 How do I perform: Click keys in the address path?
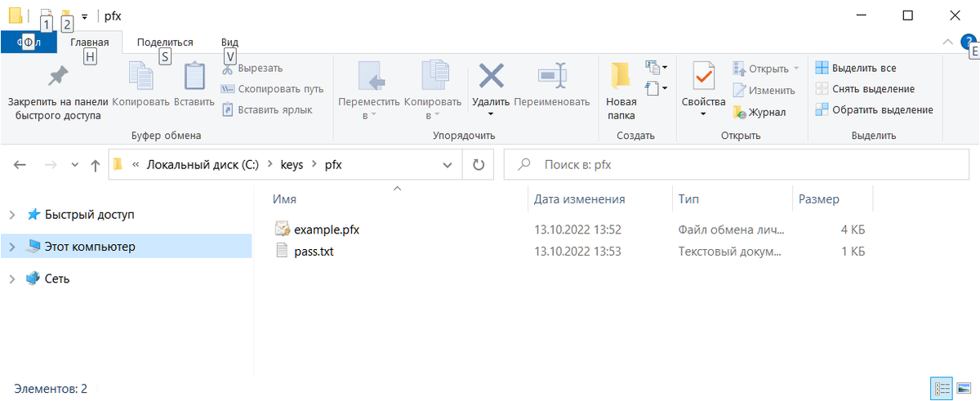[292, 164]
